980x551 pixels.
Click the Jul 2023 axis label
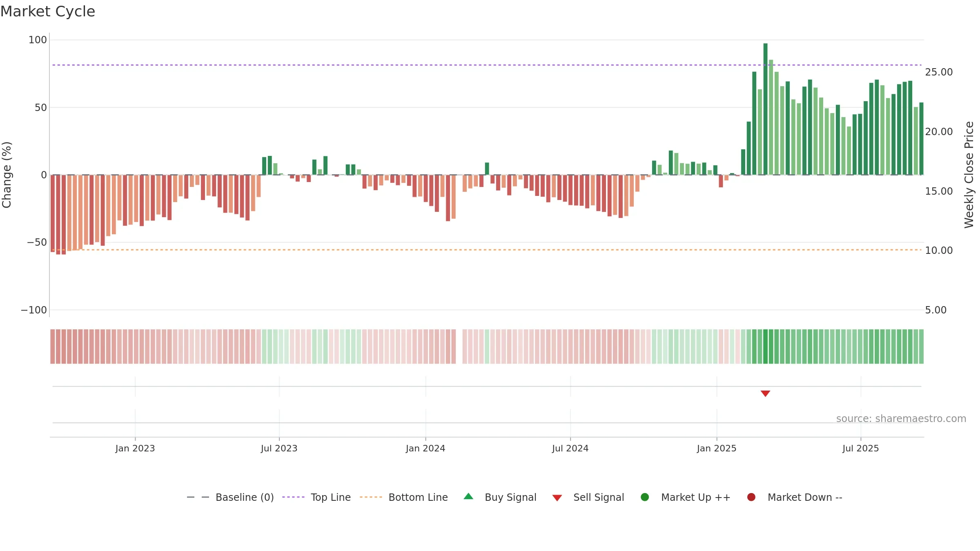click(x=279, y=449)
